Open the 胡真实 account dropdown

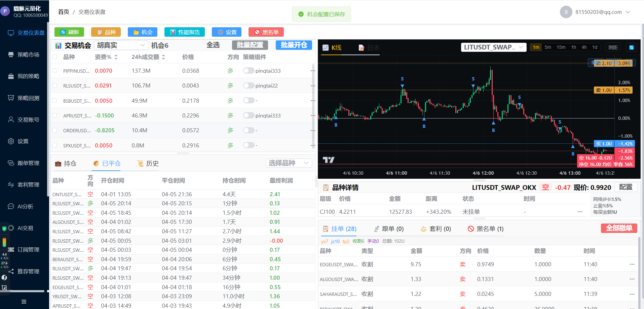pos(121,45)
